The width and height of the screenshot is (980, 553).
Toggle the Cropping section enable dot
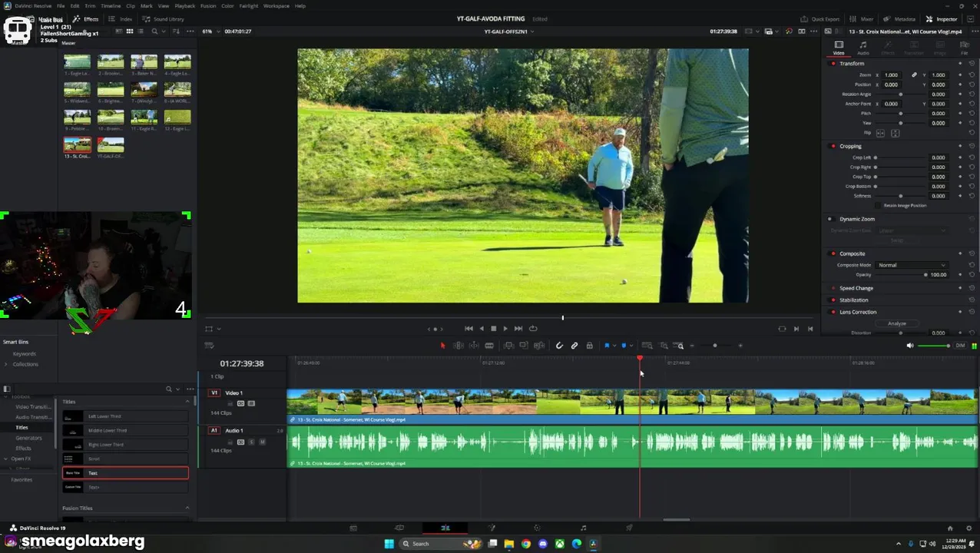coord(833,146)
